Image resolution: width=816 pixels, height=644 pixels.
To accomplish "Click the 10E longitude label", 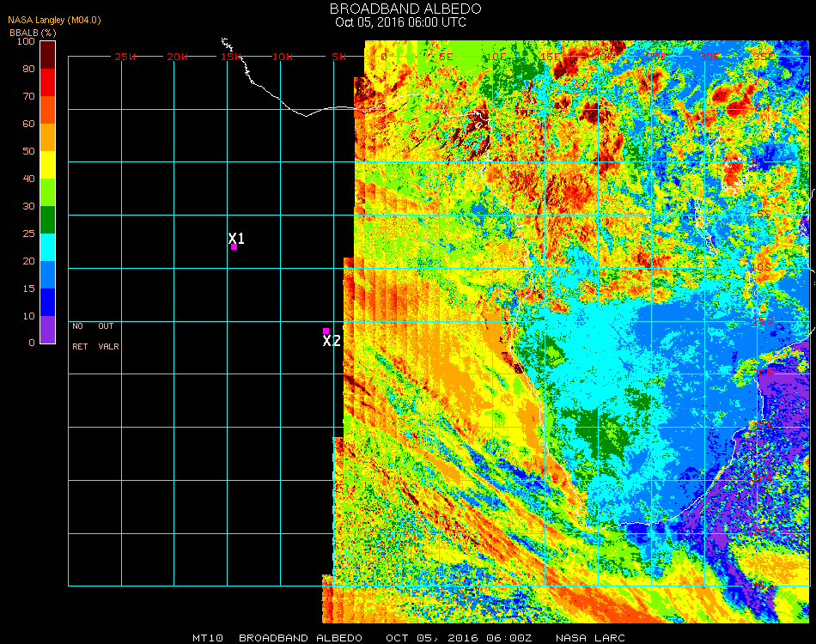I will click(x=496, y=57).
